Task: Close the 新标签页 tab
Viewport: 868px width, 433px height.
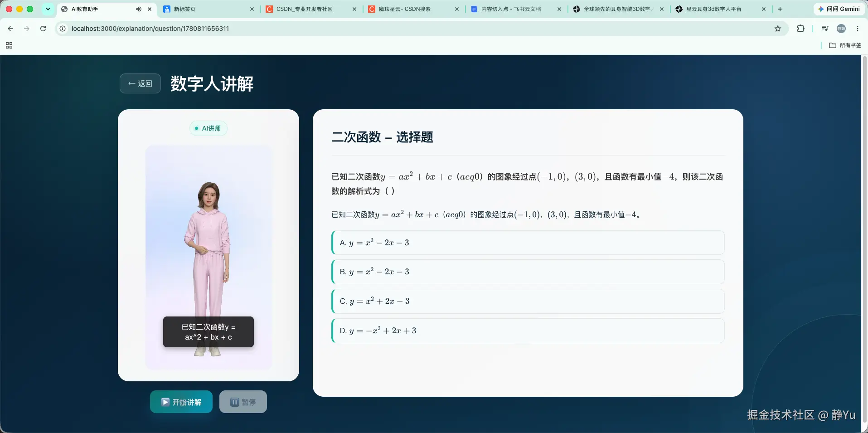Action: point(252,9)
